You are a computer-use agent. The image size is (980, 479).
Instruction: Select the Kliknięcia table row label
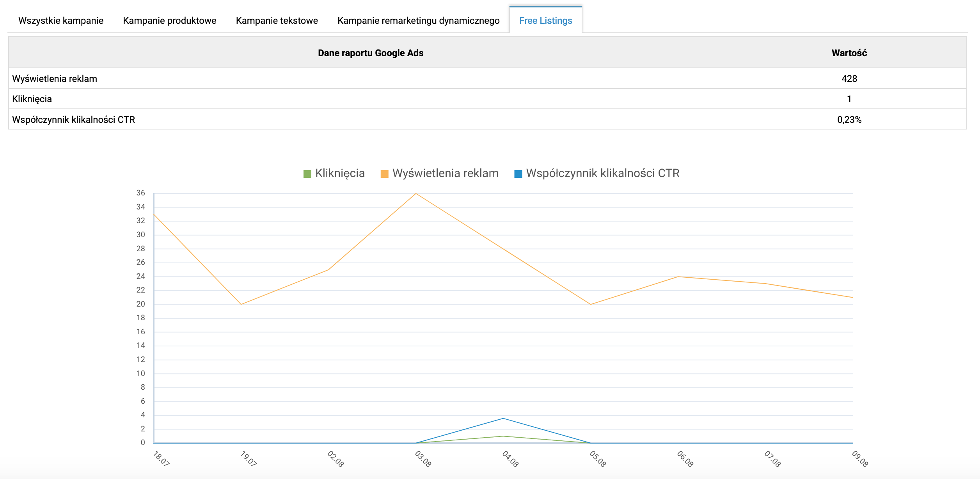coord(32,99)
